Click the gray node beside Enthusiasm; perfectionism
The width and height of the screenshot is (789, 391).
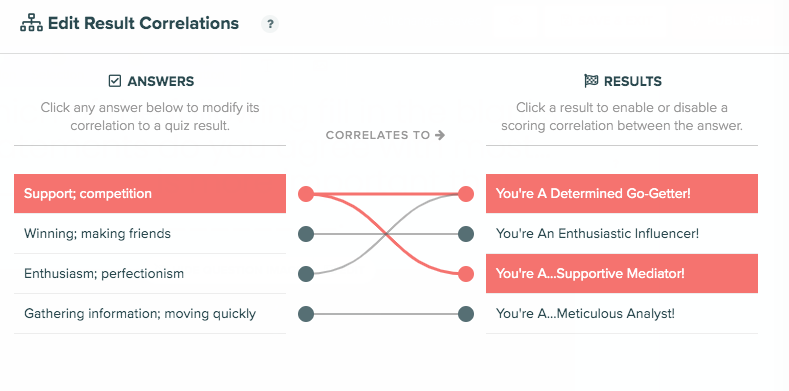[306, 274]
